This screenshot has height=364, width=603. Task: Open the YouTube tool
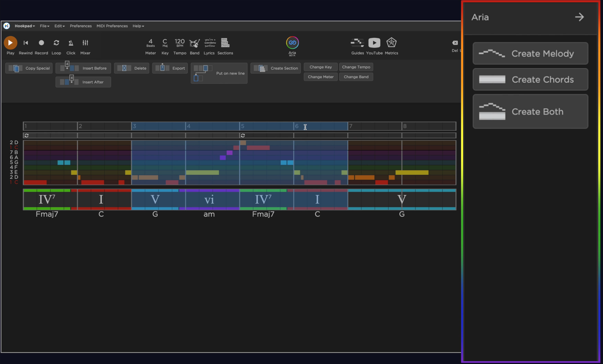pos(374,43)
